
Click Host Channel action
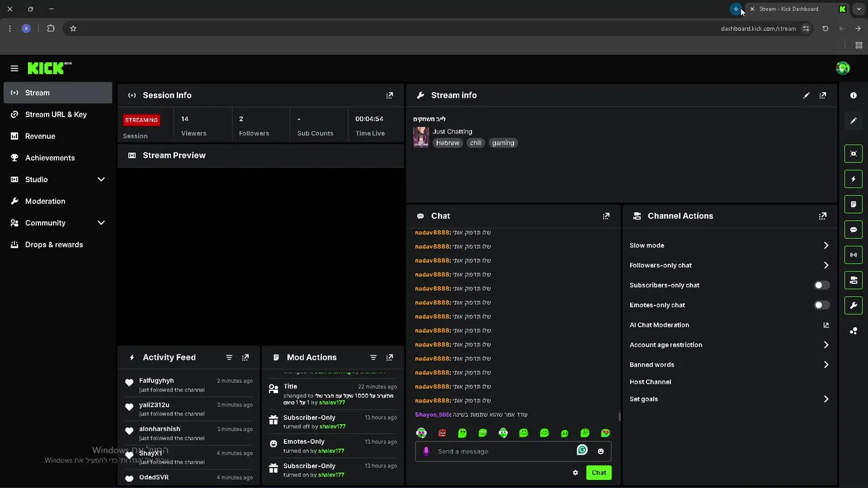click(x=650, y=382)
